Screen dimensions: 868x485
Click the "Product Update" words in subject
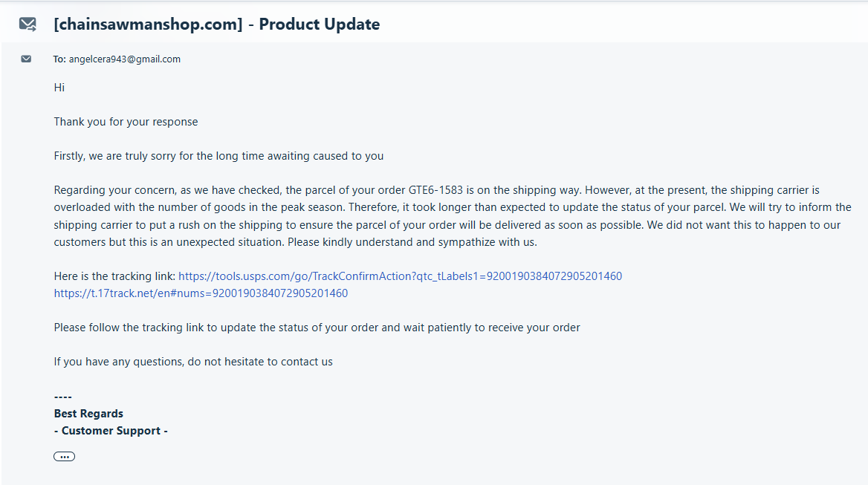[x=320, y=25]
